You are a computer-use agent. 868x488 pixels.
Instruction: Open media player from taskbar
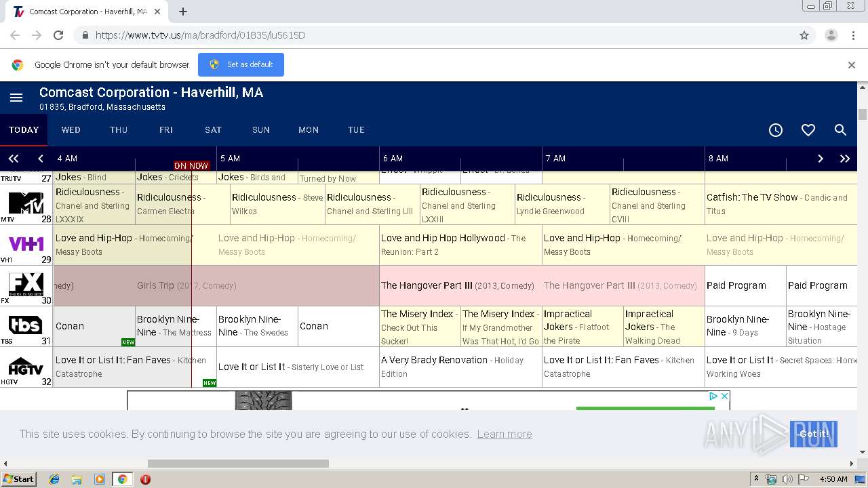click(100, 479)
